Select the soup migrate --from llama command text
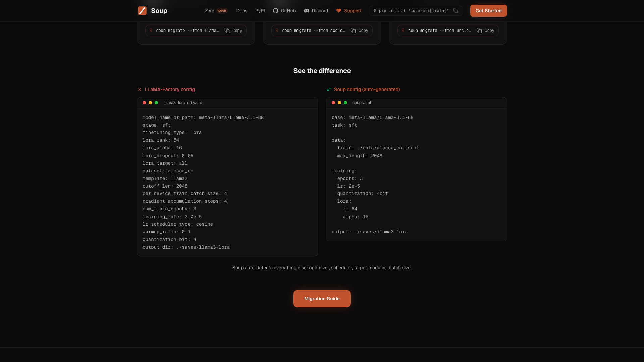Screen dimensions: 644x362 [187, 31]
